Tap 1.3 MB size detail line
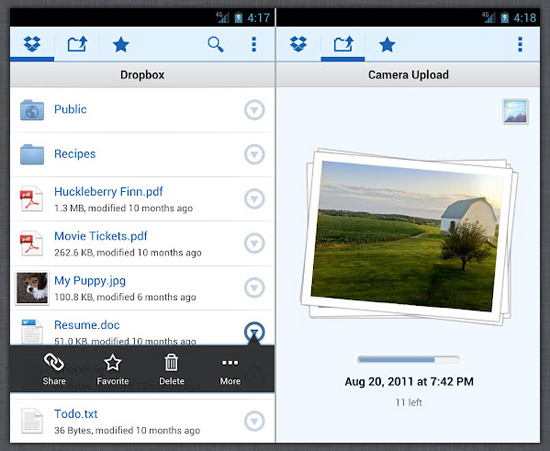 [x=123, y=208]
